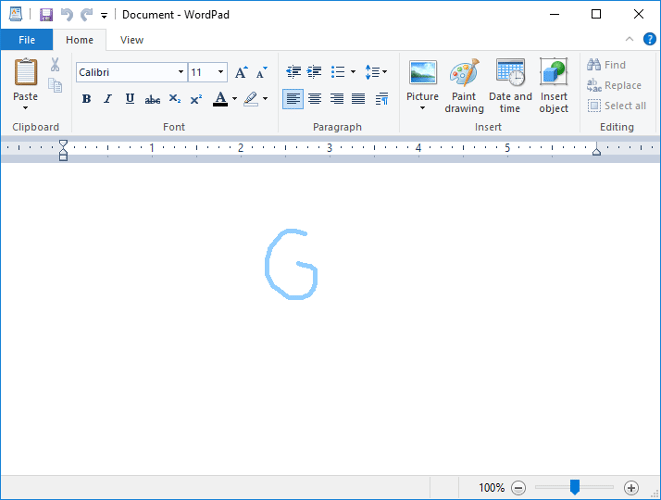Insert a Paint drawing
The width and height of the screenshot is (661, 500).
[x=464, y=86]
